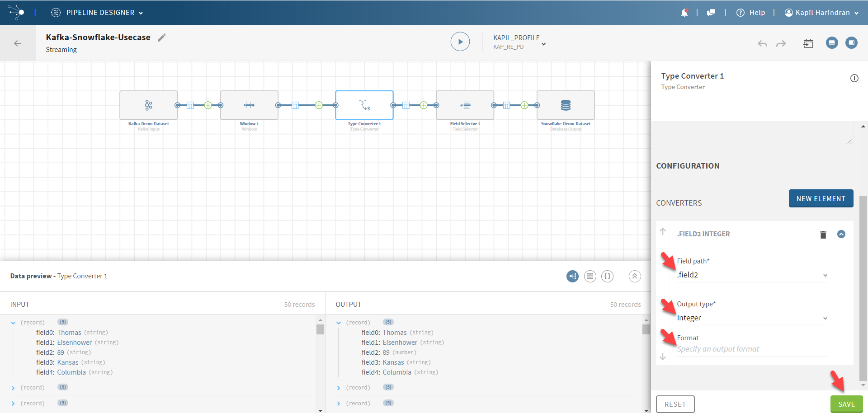Switch data preview to JSON view
This screenshot has height=413, width=868.
(x=607, y=276)
